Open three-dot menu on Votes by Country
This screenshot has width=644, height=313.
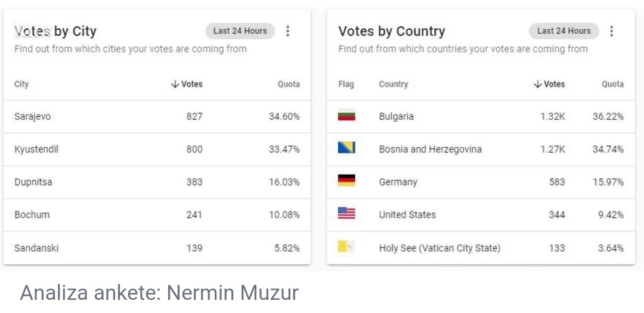(x=612, y=31)
